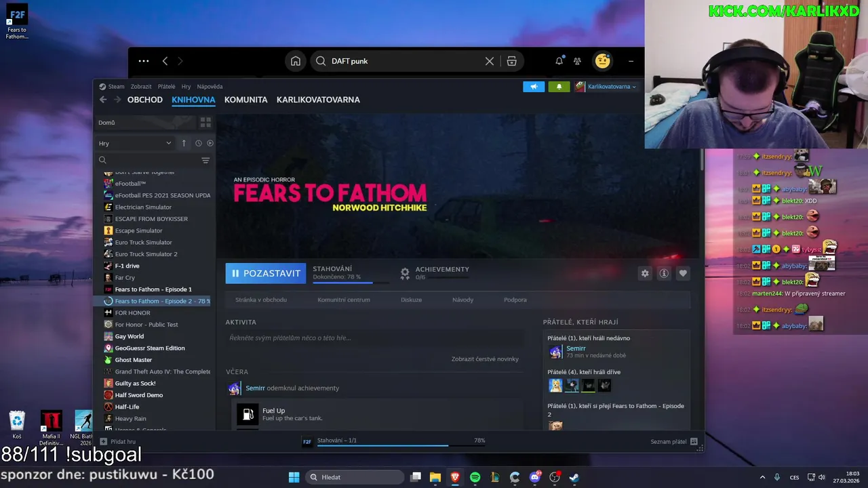Select FOR HONOR in game list
Viewport: 868px width, 488px height.
132,313
